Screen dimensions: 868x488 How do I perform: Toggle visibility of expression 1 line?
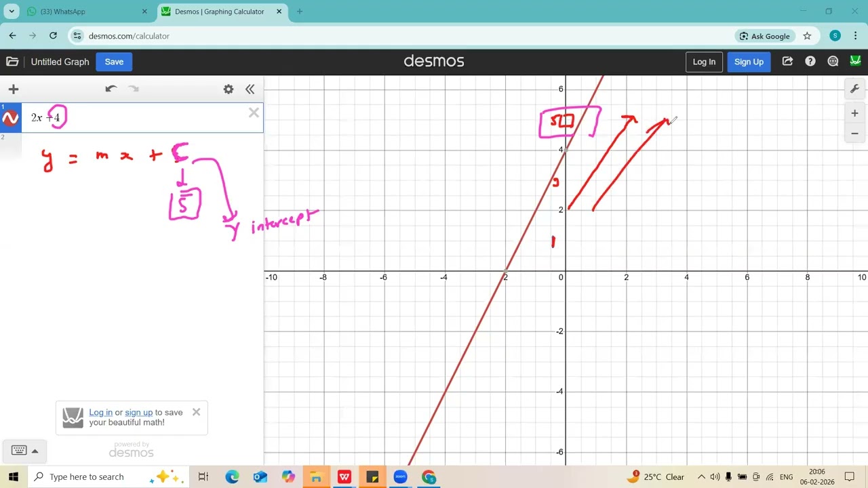[10, 119]
